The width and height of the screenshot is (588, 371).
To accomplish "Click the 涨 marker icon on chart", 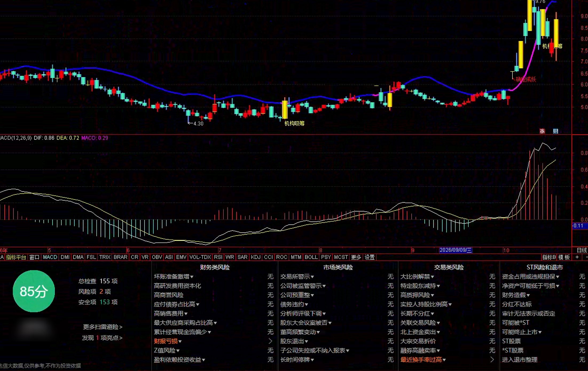I will tap(542, 131).
